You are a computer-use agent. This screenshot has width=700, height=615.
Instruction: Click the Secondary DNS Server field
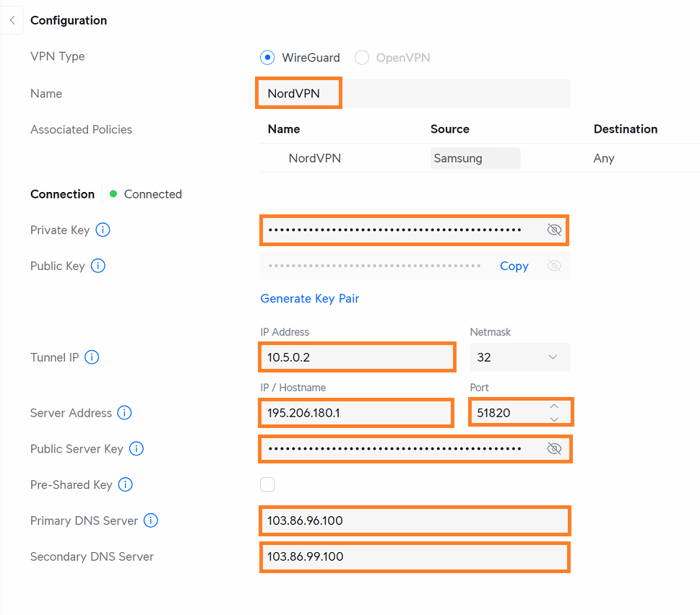tap(414, 557)
